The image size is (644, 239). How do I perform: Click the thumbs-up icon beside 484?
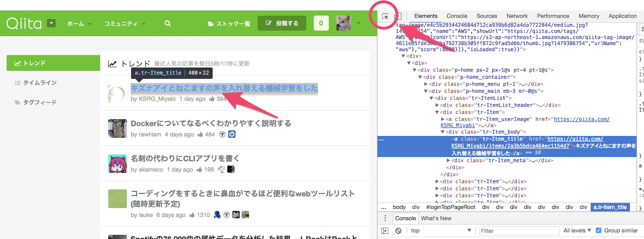200,134
